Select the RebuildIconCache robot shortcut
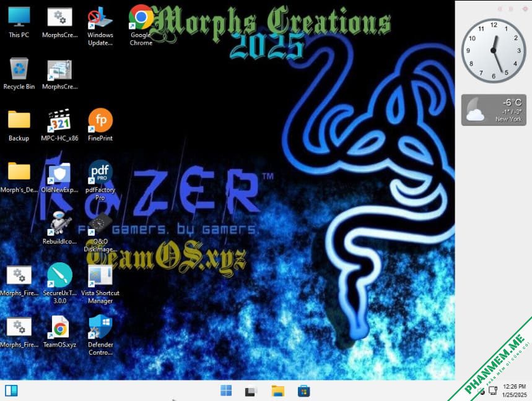The image size is (532, 401). [x=59, y=228]
